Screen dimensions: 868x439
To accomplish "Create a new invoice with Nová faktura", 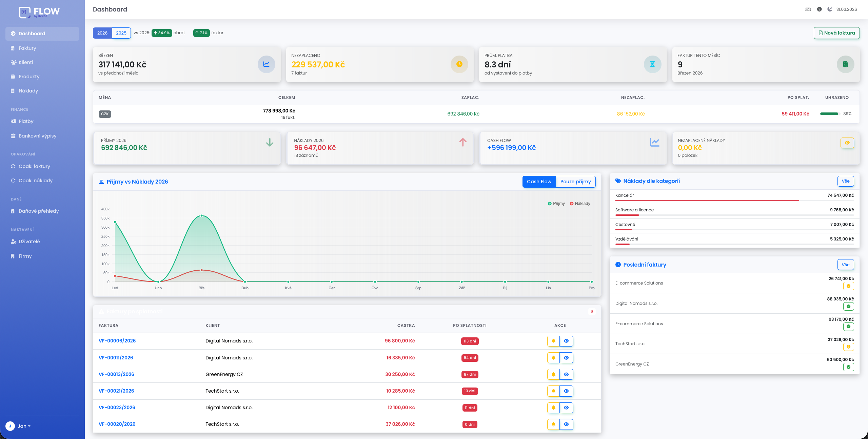I will point(836,33).
